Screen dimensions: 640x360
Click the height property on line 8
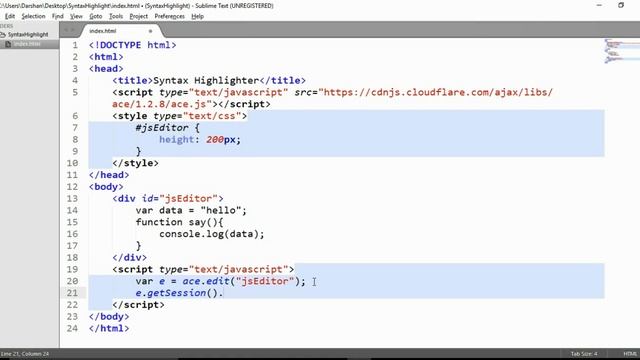click(176, 140)
